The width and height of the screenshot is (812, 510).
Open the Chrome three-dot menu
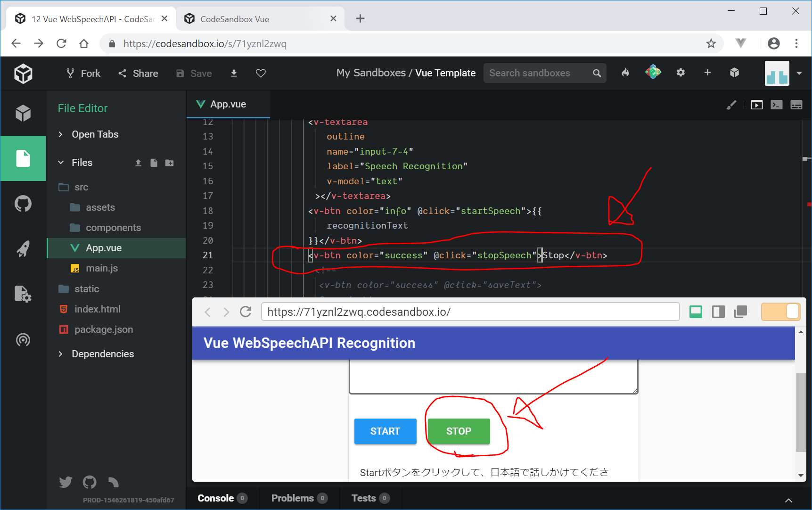pyautogui.click(x=796, y=43)
